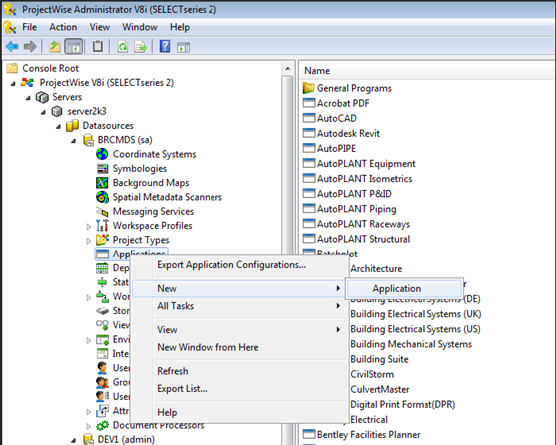The image size is (556, 445).
Task: Click the tree pane scroll up arrow
Action: click(288, 69)
